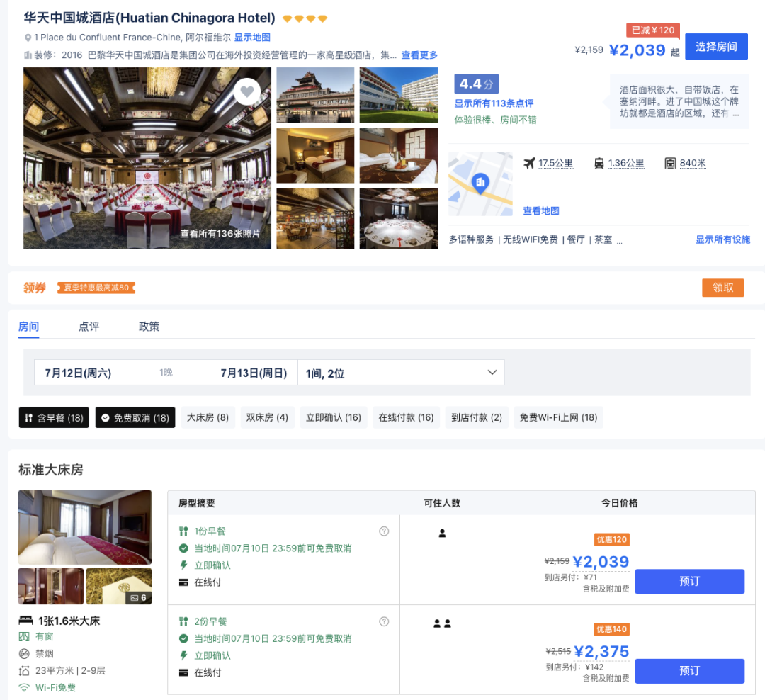Screen dimensions: 765x700
Task: Toggle 含早餐 (18) filter
Action: [x=54, y=417]
